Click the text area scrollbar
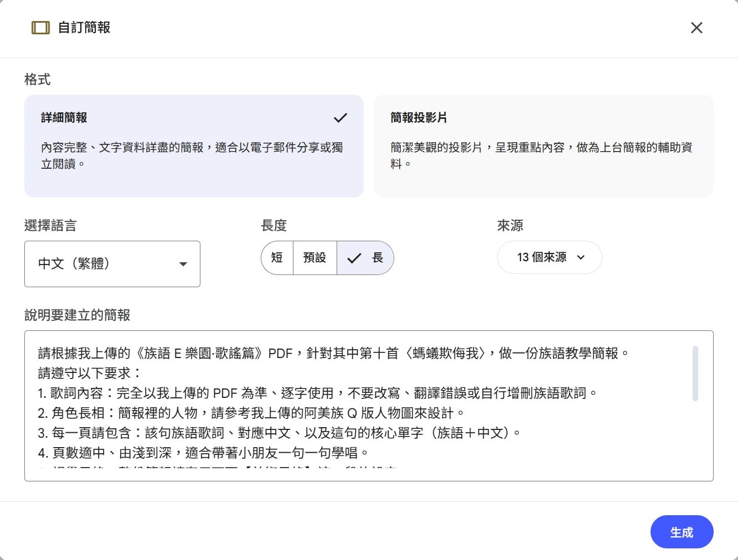 coord(695,374)
